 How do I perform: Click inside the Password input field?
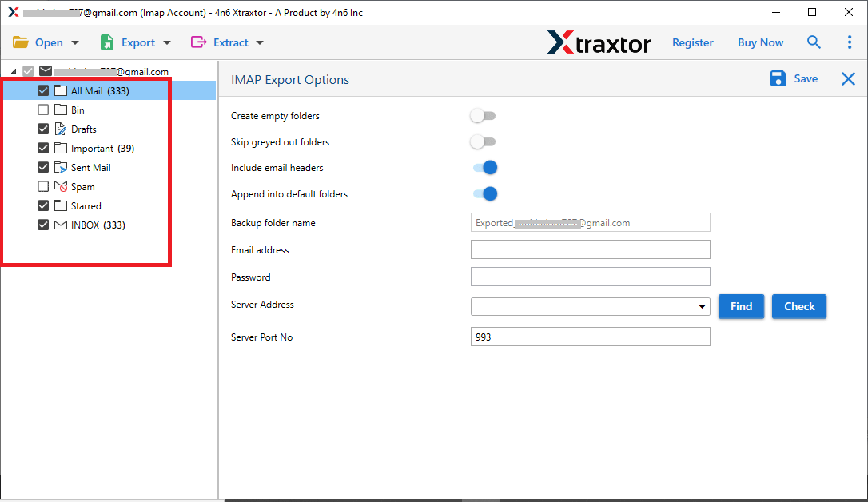click(590, 276)
